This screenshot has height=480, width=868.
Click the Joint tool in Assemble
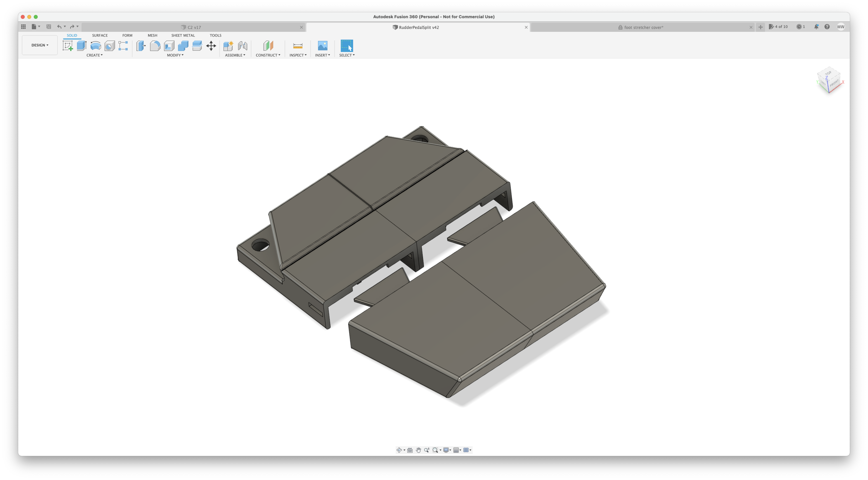coord(243,45)
